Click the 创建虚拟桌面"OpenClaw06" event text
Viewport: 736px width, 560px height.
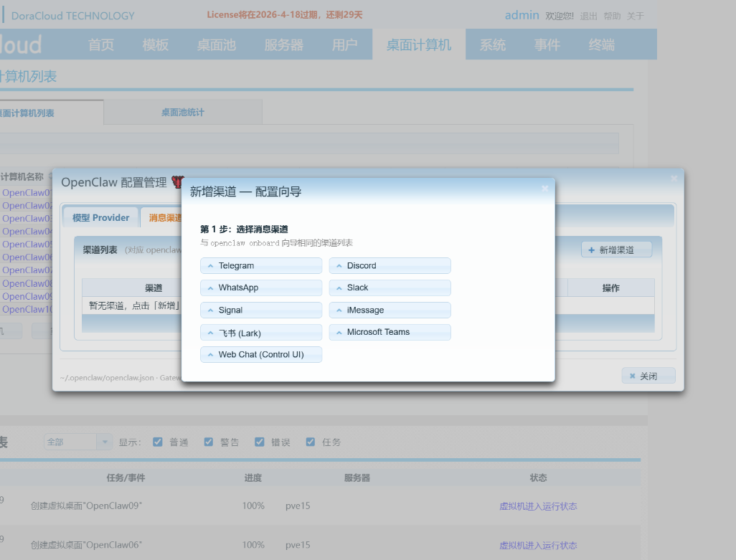coord(86,545)
